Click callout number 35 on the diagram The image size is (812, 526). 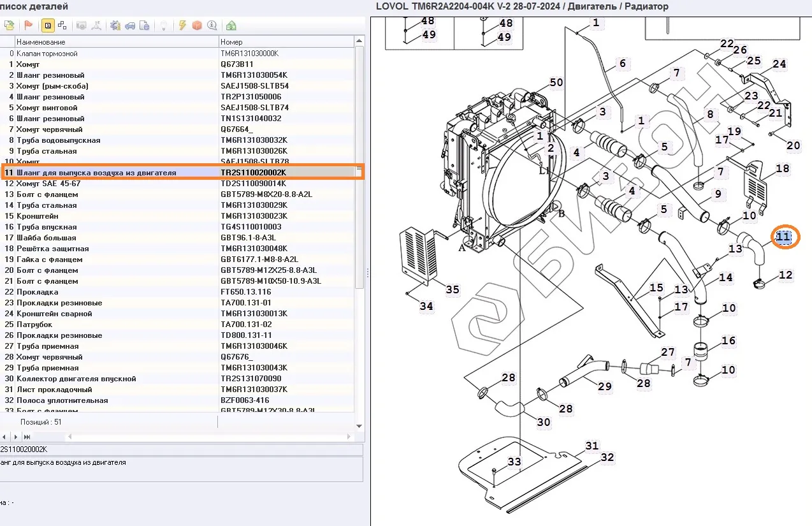coord(452,289)
